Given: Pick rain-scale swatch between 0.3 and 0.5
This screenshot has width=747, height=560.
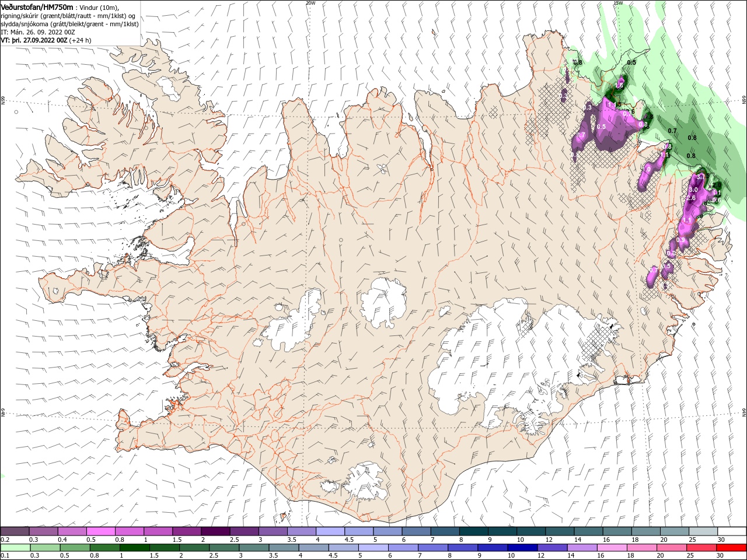Looking at the screenshot, I should point(46,548).
